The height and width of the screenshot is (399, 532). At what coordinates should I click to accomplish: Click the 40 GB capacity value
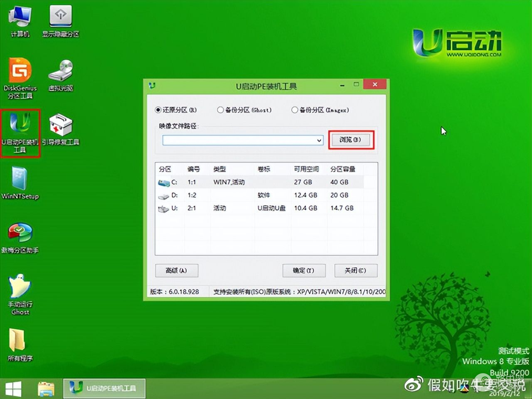340,182
